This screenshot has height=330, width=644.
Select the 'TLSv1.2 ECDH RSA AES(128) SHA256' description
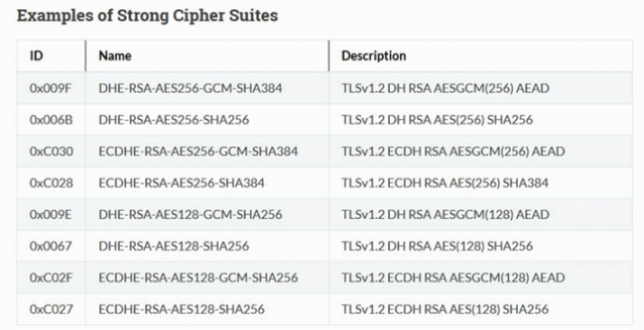[445, 310]
